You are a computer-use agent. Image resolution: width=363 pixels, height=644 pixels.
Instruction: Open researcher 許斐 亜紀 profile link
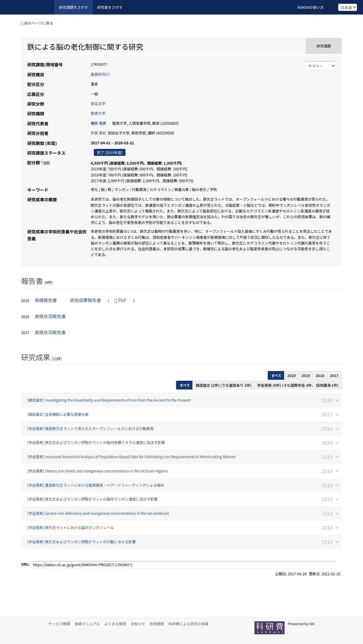pyautogui.click(x=98, y=133)
